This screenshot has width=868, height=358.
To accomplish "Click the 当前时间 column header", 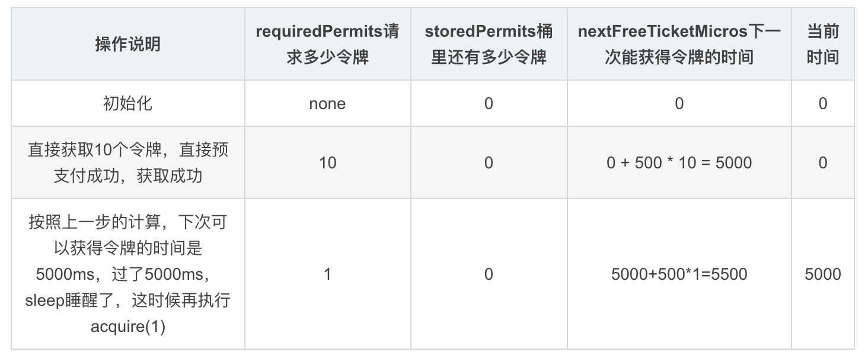I will 822,44.
